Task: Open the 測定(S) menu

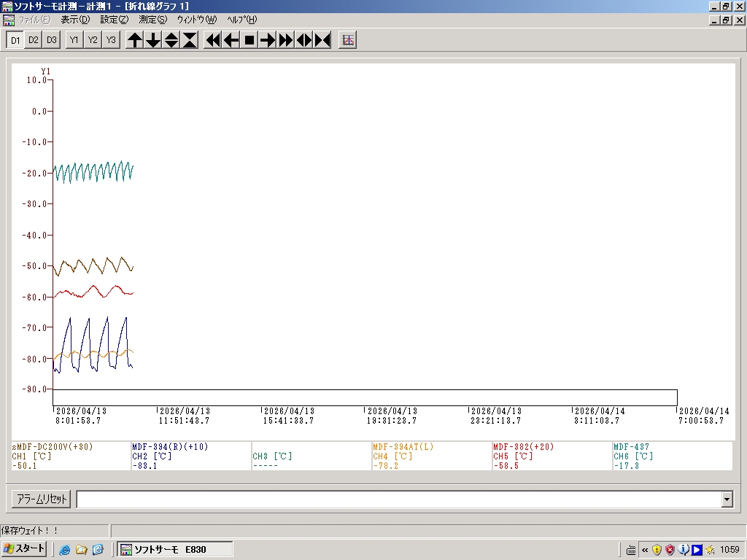Action: tap(152, 20)
